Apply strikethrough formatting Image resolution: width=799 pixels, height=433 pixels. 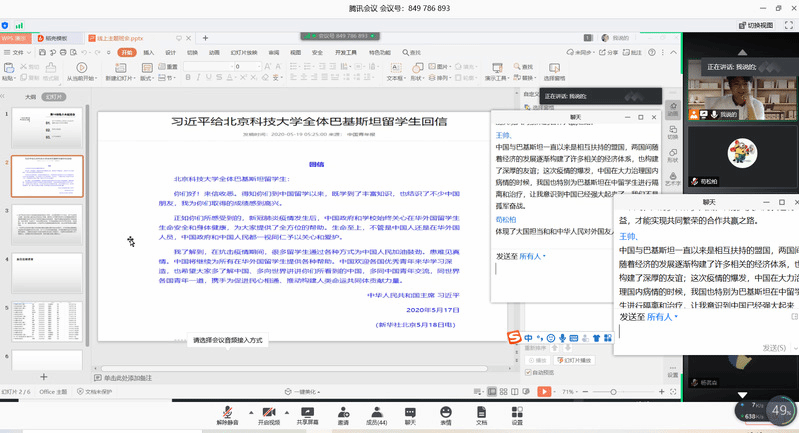(219, 77)
